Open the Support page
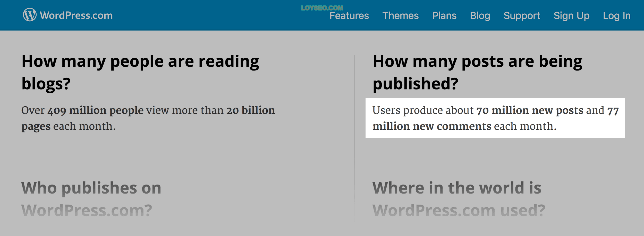Image resolution: width=644 pixels, height=236 pixels. click(x=522, y=16)
